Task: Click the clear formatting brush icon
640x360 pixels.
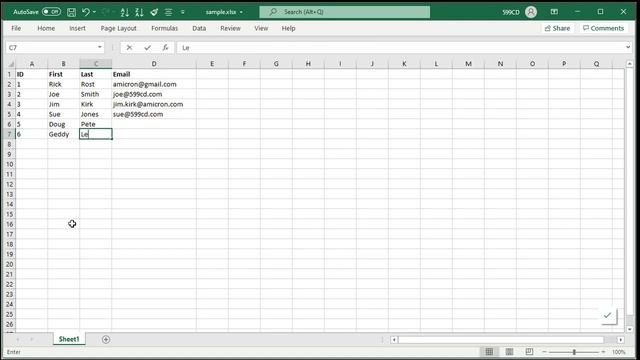Action: [x=154, y=12]
